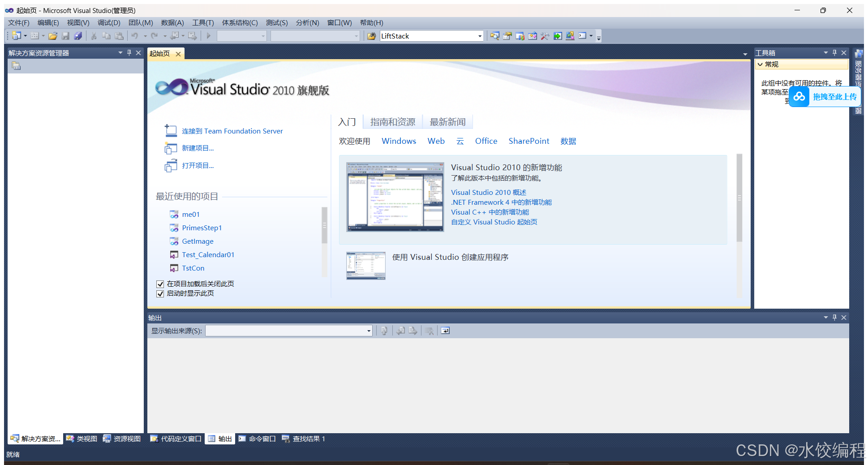868x465 pixels.
Task: Click the Cut scissors icon
Action: [94, 36]
